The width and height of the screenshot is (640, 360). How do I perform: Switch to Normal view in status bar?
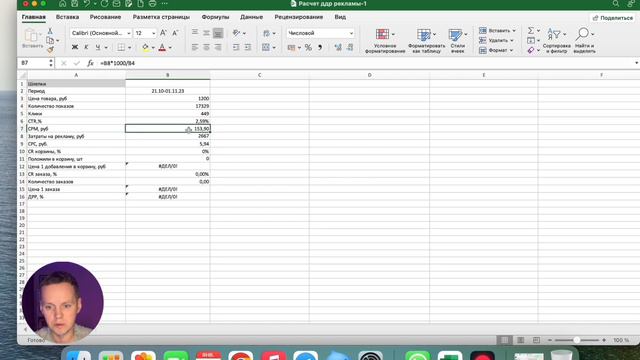pyautogui.click(x=505, y=340)
